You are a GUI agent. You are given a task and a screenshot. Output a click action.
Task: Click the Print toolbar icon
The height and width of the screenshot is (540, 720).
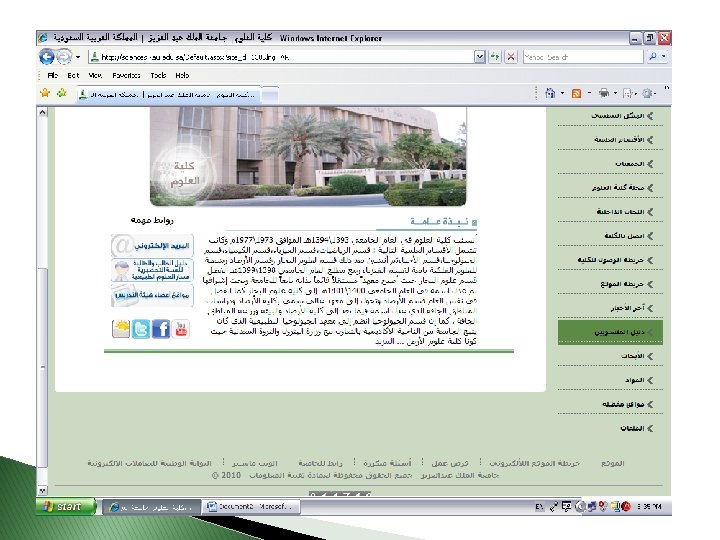[604, 93]
